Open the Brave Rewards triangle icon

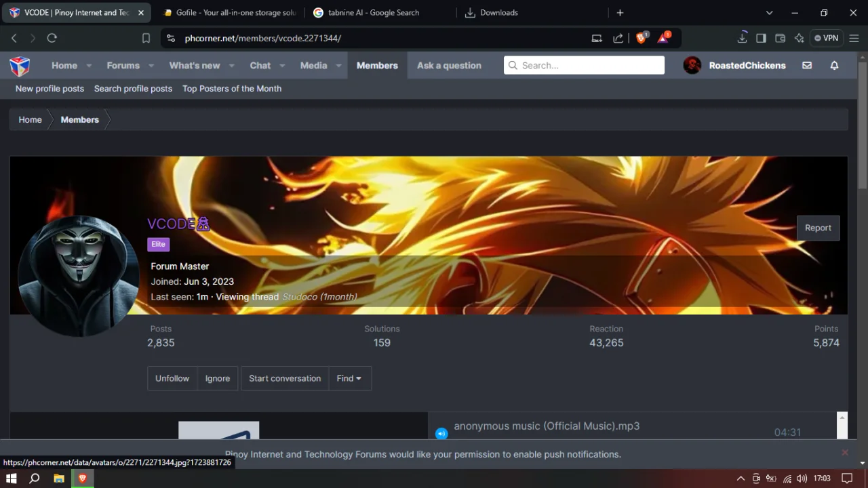(663, 38)
